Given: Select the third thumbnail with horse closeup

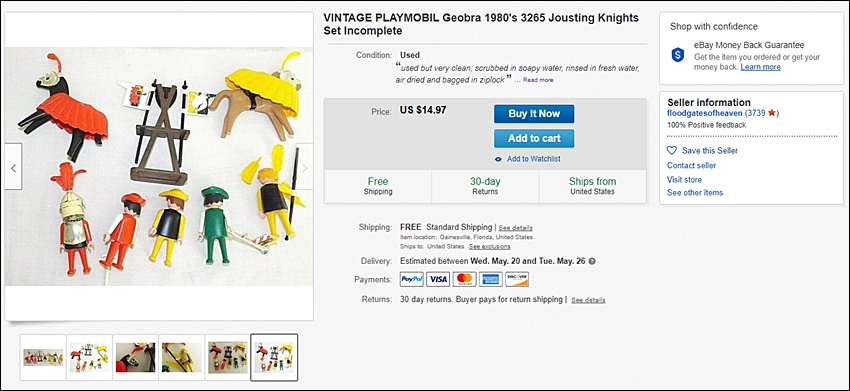Looking at the screenshot, I should pos(136,357).
